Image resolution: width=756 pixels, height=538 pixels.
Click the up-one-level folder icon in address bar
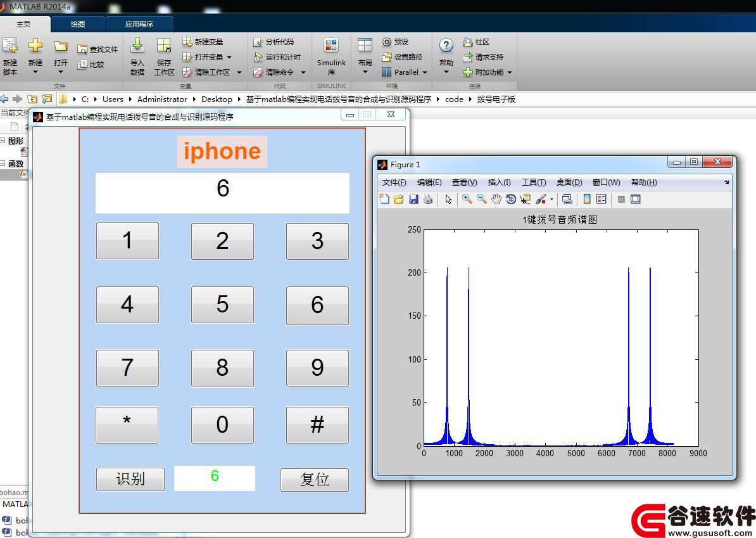pyautogui.click(x=32, y=99)
